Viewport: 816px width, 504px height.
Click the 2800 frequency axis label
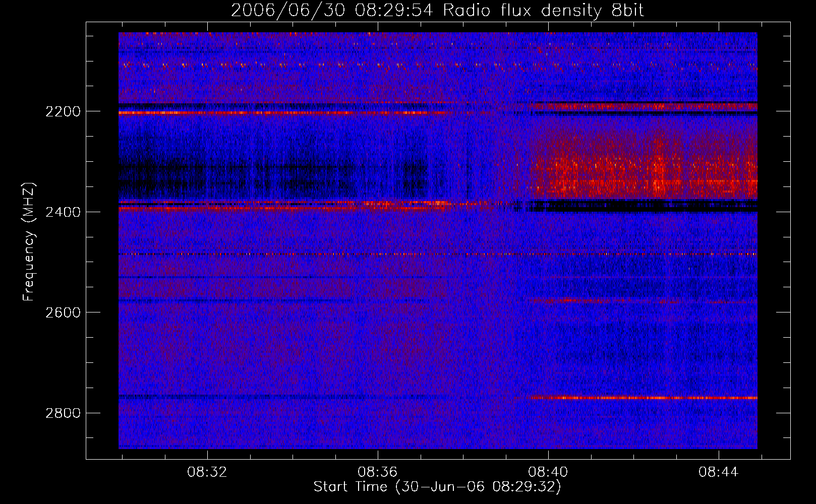(63, 413)
